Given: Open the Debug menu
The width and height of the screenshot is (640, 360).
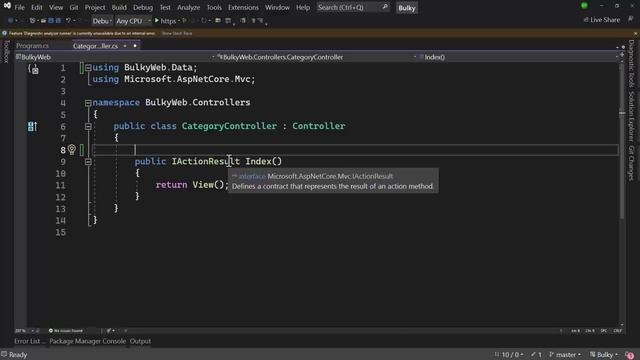Looking at the screenshot, I should [143, 7].
